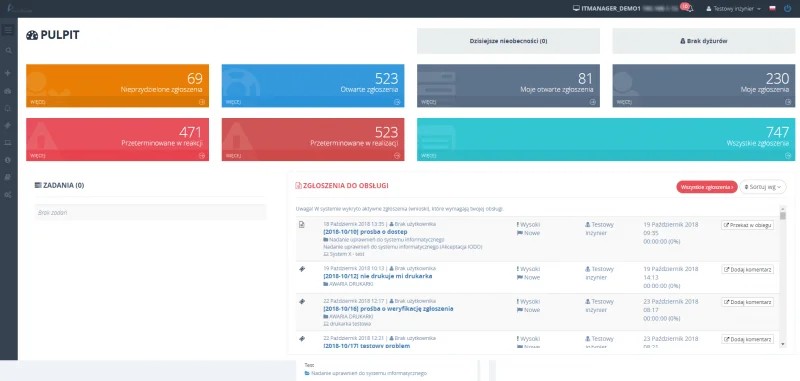Open 'Dzisiejsze nieobecności (0)' panel
Image resolution: width=800 pixels, height=381 pixels.
tap(508, 41)
